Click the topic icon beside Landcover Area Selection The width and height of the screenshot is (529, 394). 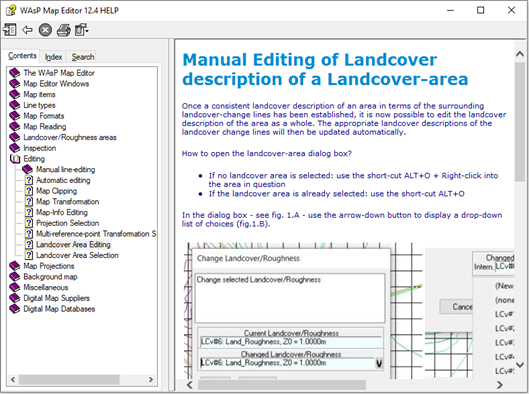tap(29, 255)
